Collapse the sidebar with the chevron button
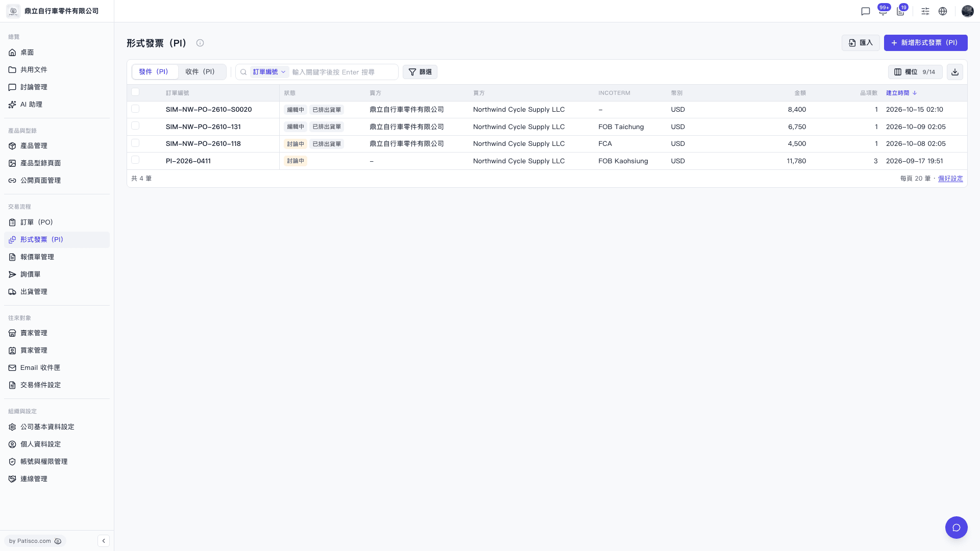980x551 pixels. pyautogui.click(x=104, y=541)
